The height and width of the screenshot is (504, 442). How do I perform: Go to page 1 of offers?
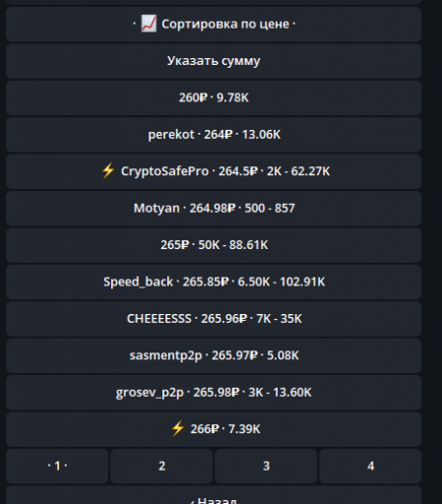[57, 467]
